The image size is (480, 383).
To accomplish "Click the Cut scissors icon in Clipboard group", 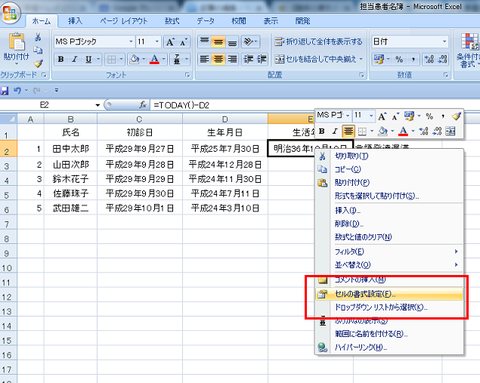I will pyautogui.click(x=38, y=37).
